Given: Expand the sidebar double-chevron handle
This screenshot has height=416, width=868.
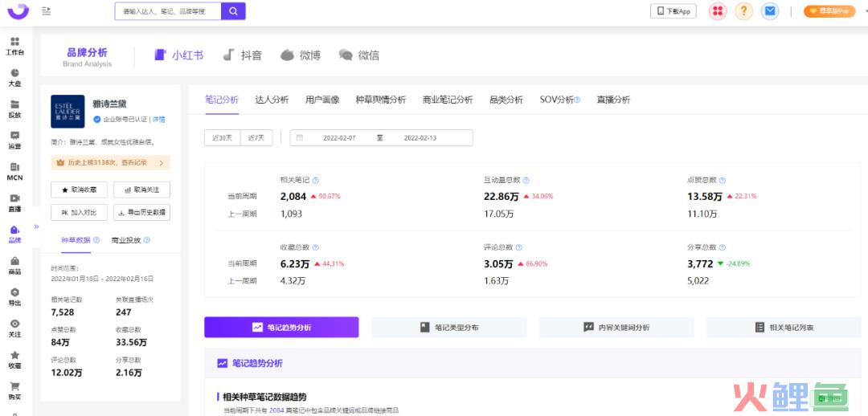Looking at the screenshot, I should [x=36, y=226].
